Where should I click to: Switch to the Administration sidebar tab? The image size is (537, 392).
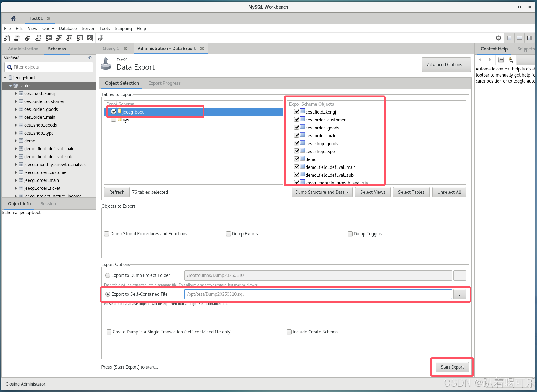click(x=23, y=49)
